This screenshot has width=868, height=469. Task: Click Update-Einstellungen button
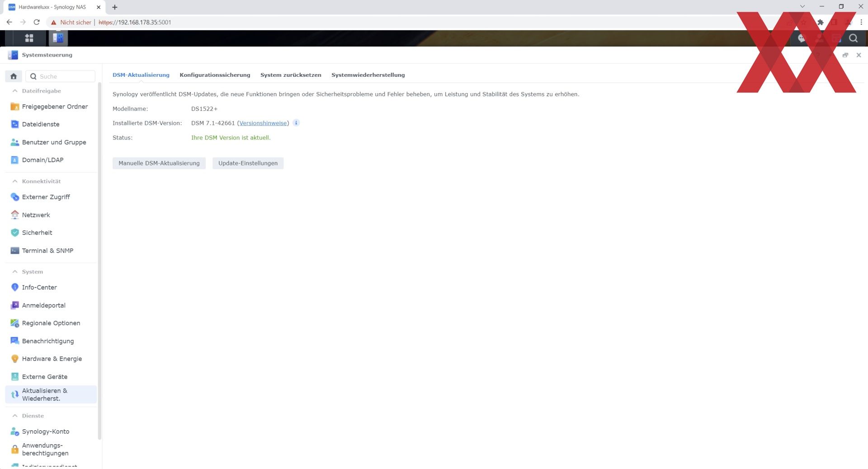tap(248, 163)
